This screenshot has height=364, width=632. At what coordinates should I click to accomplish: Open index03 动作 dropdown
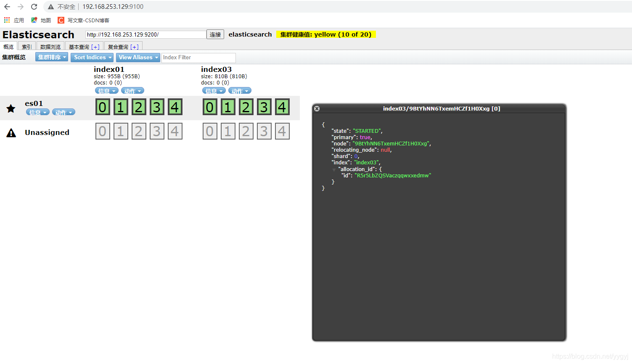pos(240,91)
